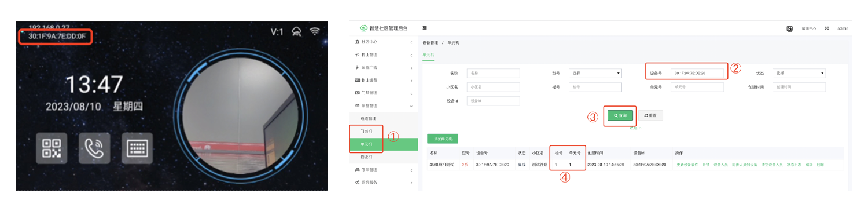
Task: Click 开锁 unlock action link
Action: click(706, 165)
